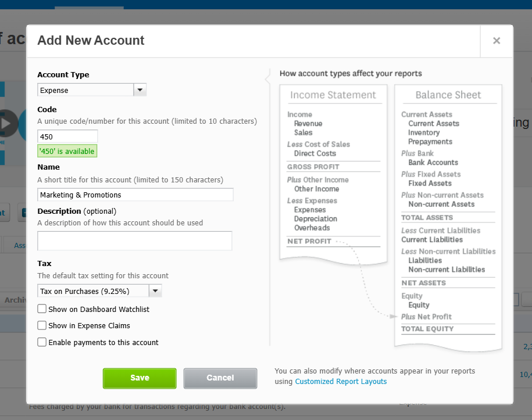Tick the Show in Expense Claims checkbox
The height and width of the screenshot is (420, 532).
pyautogui.click(x=42, y=325)
